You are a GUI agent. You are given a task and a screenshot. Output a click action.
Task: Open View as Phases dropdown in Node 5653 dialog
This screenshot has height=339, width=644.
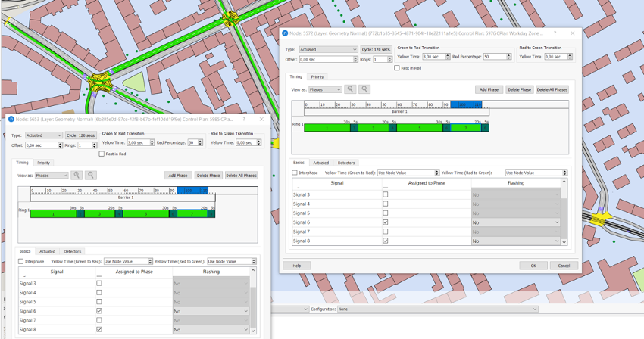(51, 176)
